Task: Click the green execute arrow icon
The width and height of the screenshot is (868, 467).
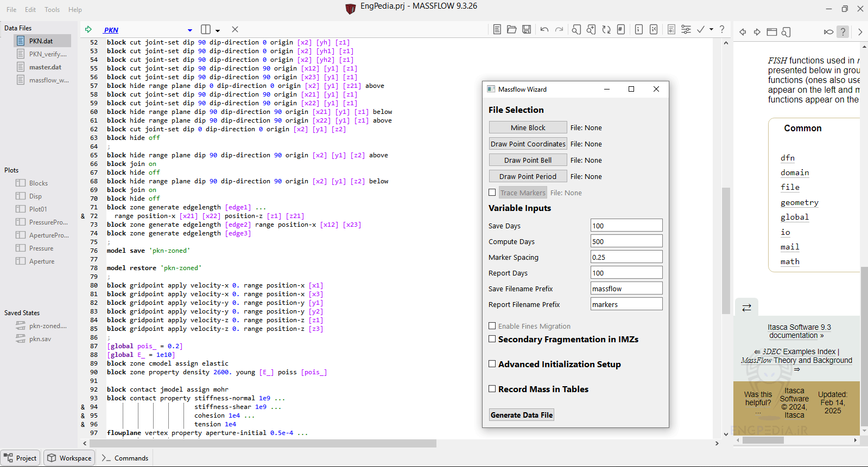Action: 88,29
